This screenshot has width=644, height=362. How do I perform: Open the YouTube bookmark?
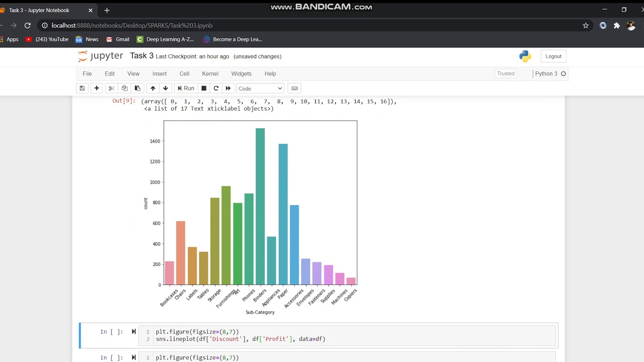coord(47,39)
